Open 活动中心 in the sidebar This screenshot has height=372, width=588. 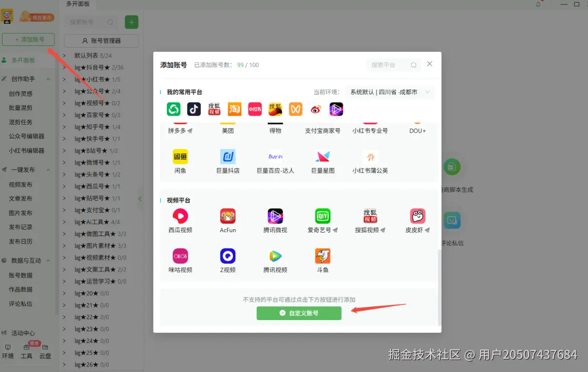[x=23, y=333]
